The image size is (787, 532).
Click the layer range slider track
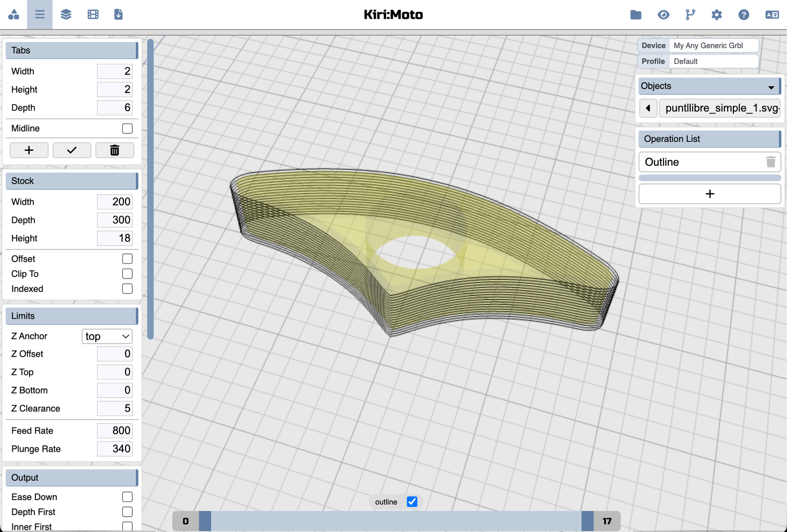pyautogui.click(x=396, y=521)
